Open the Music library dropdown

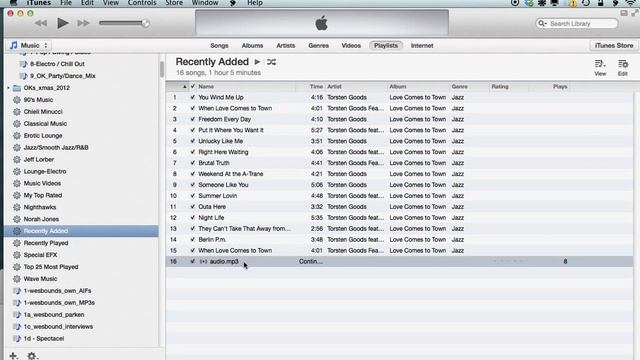29,45
